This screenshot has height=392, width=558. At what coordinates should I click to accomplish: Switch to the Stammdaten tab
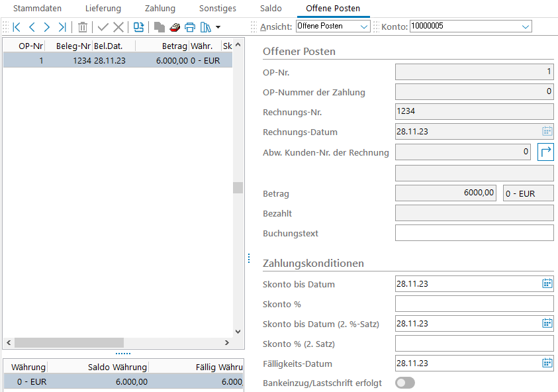coord(38,9)
